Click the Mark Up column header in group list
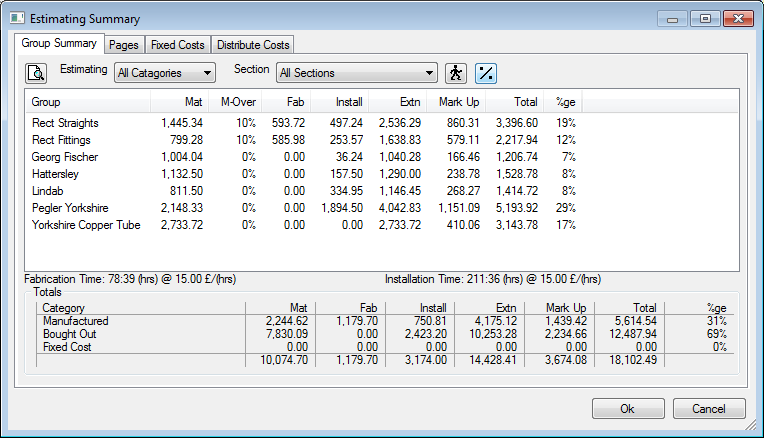The height and width of the screenshot is (438, 764). pyautogui.click(x=456, y=102)
